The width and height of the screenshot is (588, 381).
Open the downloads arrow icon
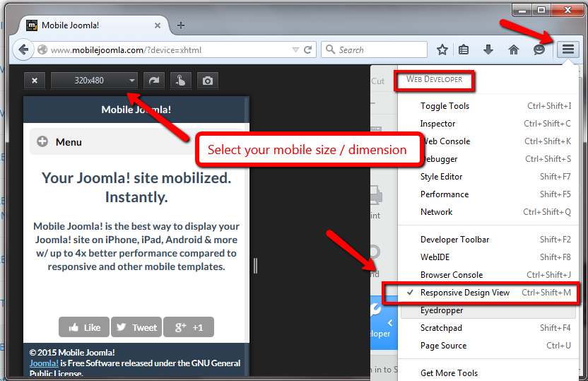[x=488, y=49]
